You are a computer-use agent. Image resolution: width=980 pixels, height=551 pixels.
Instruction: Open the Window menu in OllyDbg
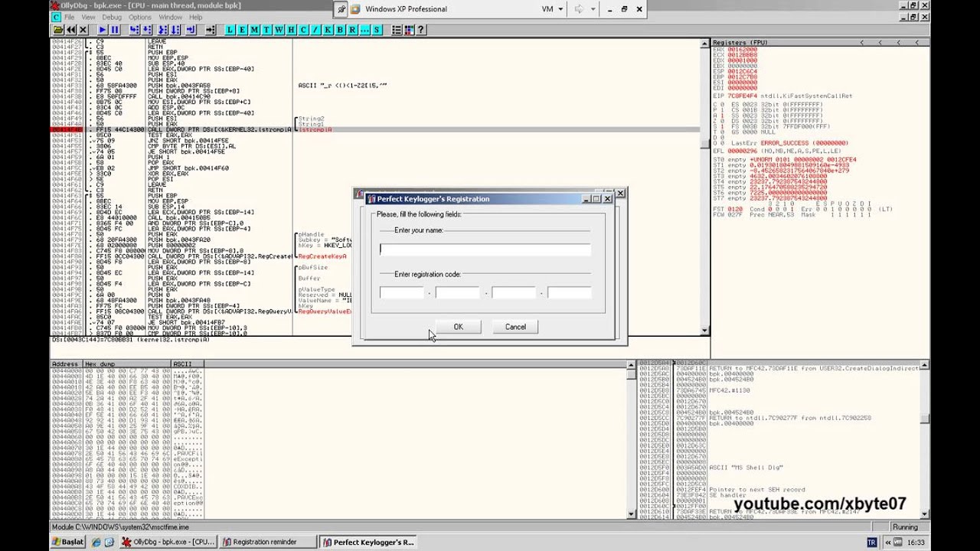[171, 17]
